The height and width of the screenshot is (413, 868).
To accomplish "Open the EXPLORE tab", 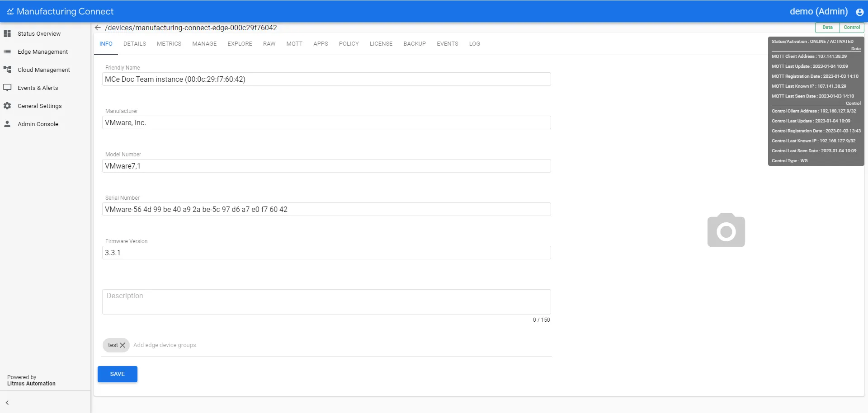I will 240,44.
